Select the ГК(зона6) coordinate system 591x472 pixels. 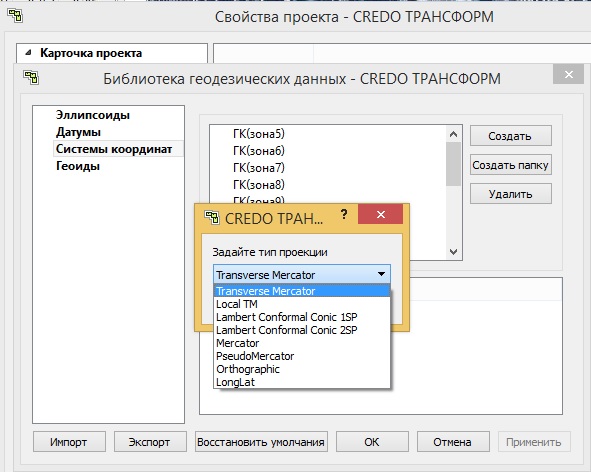pos(259,151)
